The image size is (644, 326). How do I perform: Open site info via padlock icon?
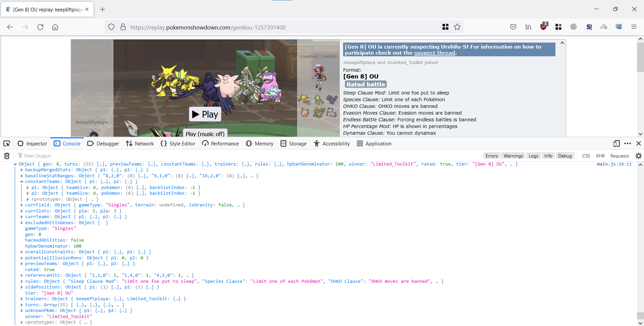123,27
